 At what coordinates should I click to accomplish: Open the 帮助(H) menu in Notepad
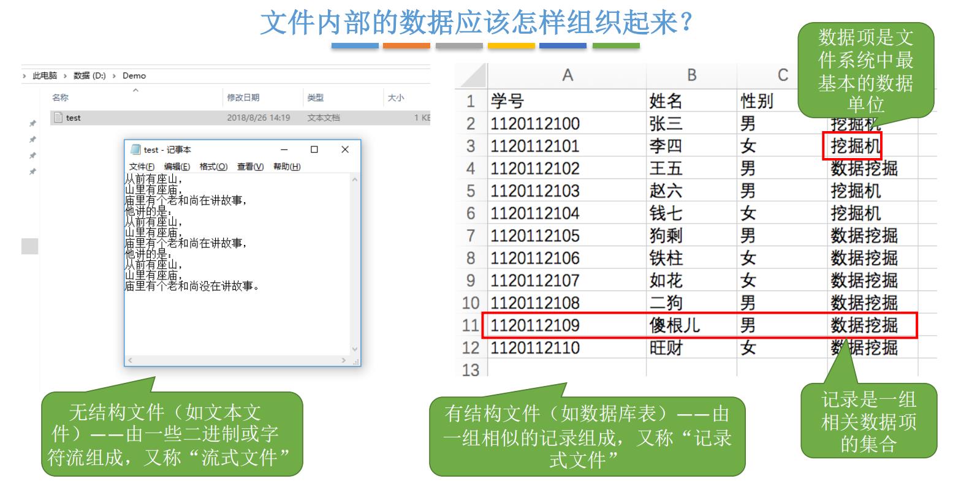click(x=287, y=167)
